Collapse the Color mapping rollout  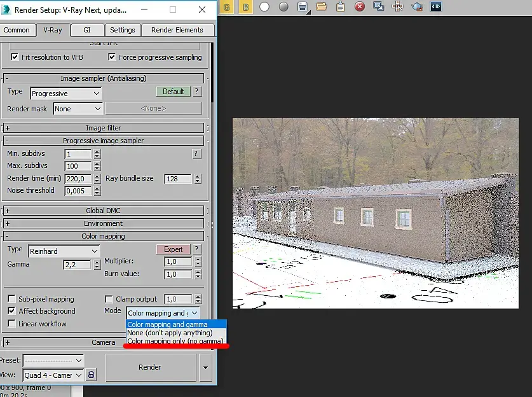[103, 236]
